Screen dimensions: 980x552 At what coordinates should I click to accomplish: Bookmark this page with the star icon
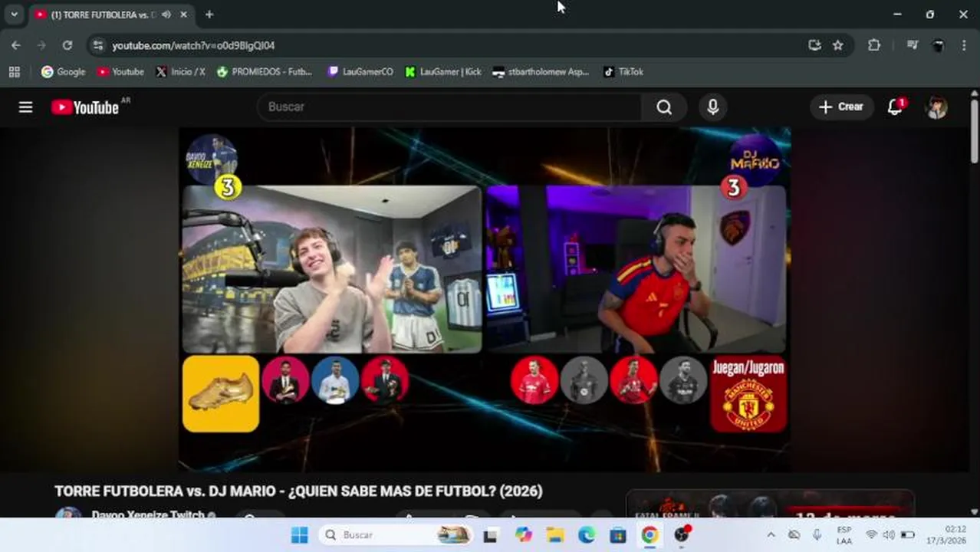click(x=838, y=45)
